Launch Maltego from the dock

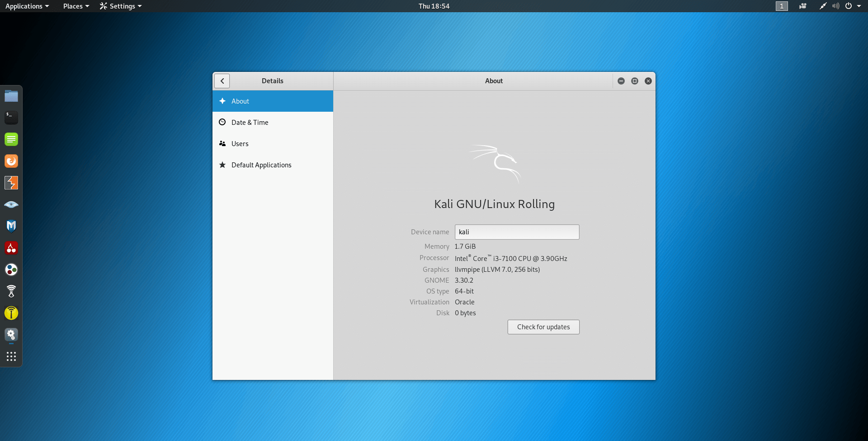(11, 226)
